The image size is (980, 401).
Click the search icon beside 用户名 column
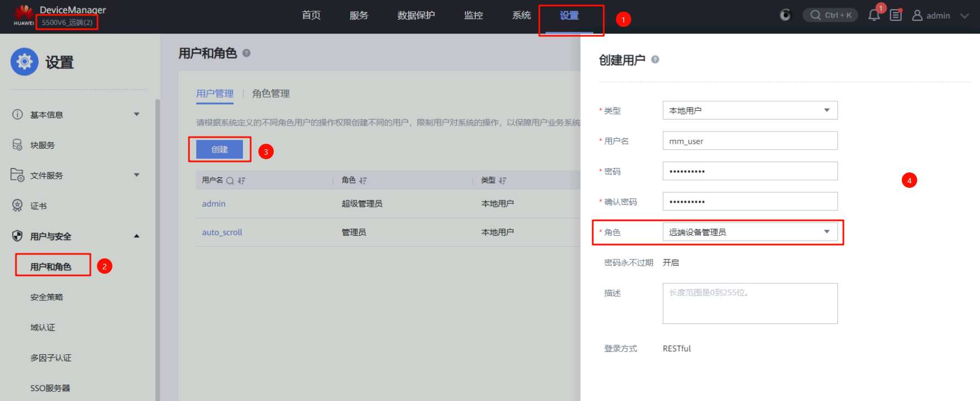(230, 181)
